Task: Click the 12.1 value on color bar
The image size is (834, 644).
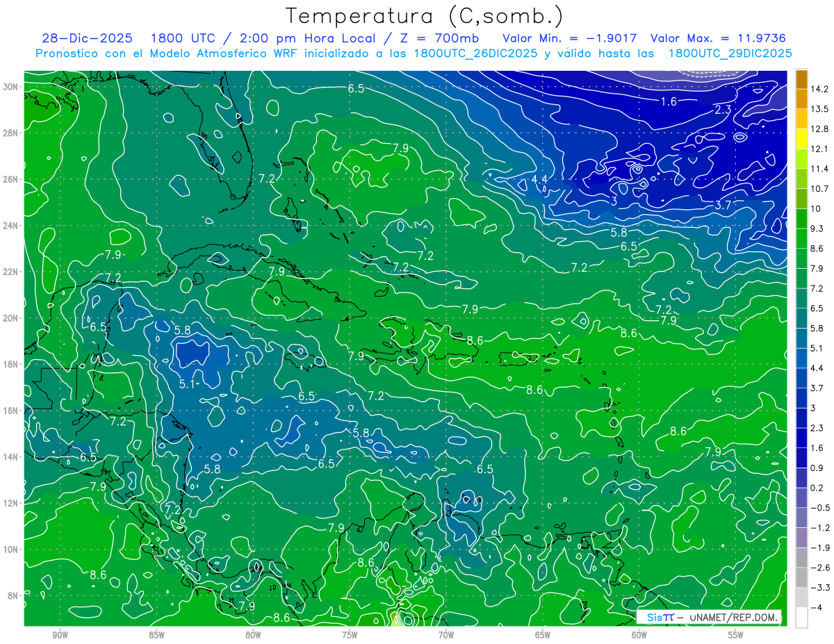Action: coord(819,149)
